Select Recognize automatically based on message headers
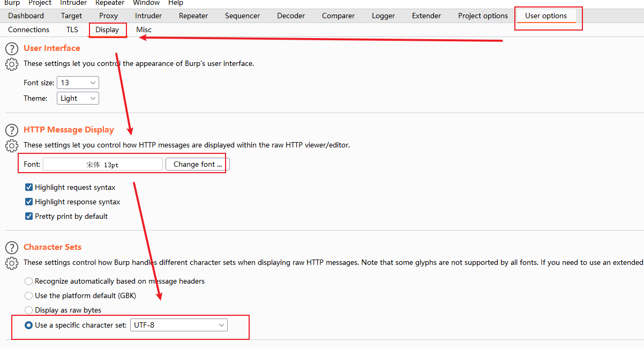 tap(28, 281)
